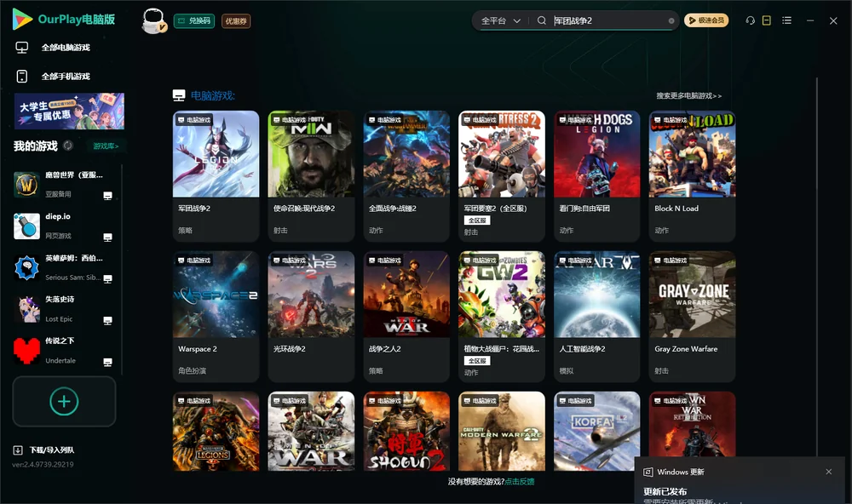The height and width of the screenshot is (504, 852).
Task: Open the 军团战争2 game card
Action: pyautogui.click(x=216, y=176)
